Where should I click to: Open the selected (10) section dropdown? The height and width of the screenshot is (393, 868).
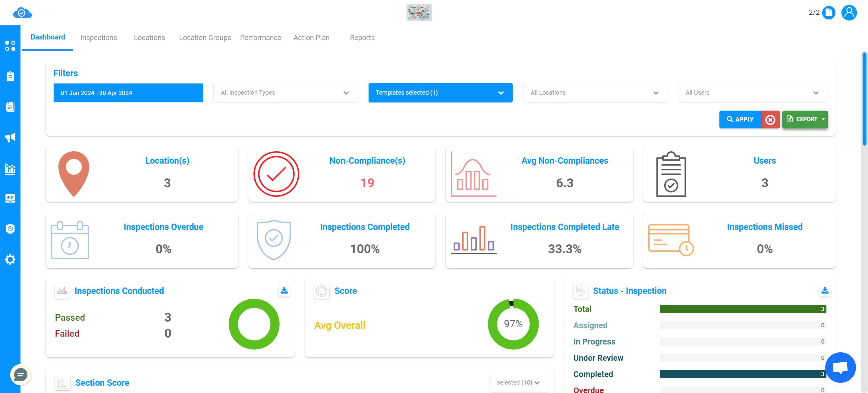(519, 382)
